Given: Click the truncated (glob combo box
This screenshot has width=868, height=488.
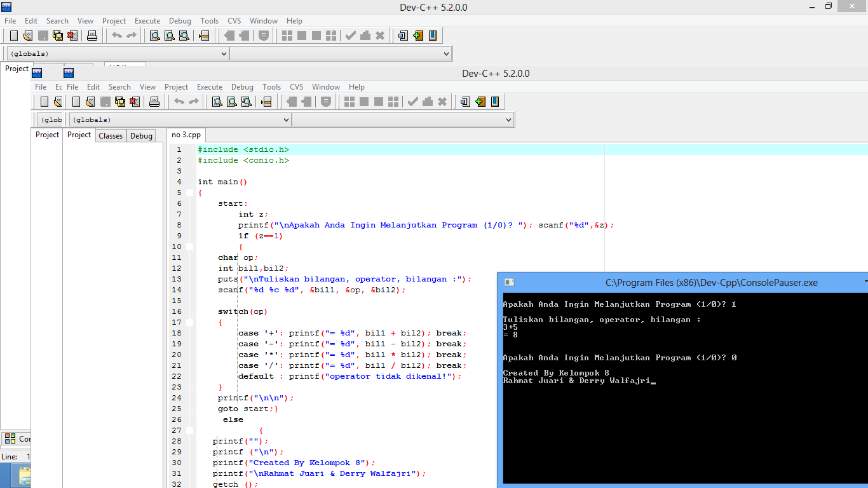Looking at the screenshot, I should point(51,119).
